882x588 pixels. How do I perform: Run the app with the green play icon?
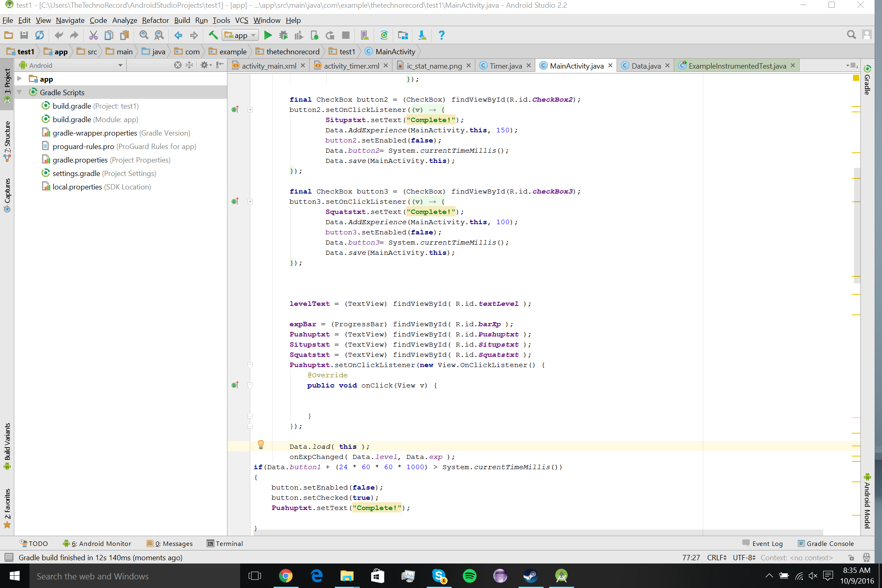tap(268, 36)
